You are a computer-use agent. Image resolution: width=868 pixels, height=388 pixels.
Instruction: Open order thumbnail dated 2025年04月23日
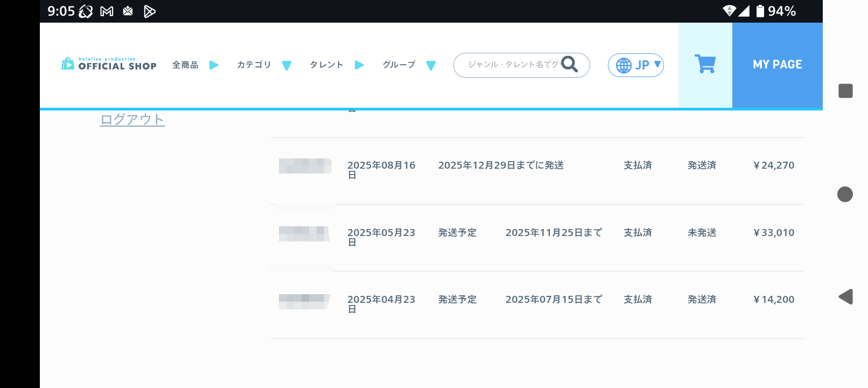tap(304, 301)
